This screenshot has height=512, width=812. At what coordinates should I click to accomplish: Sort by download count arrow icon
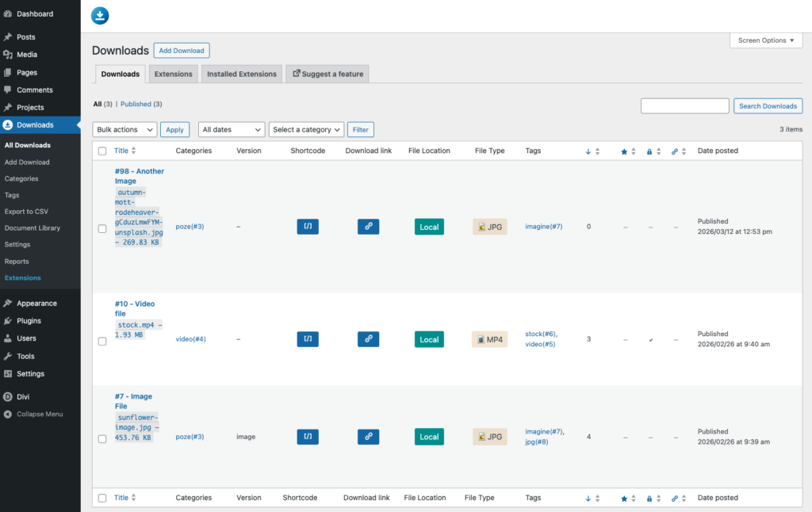588,151
